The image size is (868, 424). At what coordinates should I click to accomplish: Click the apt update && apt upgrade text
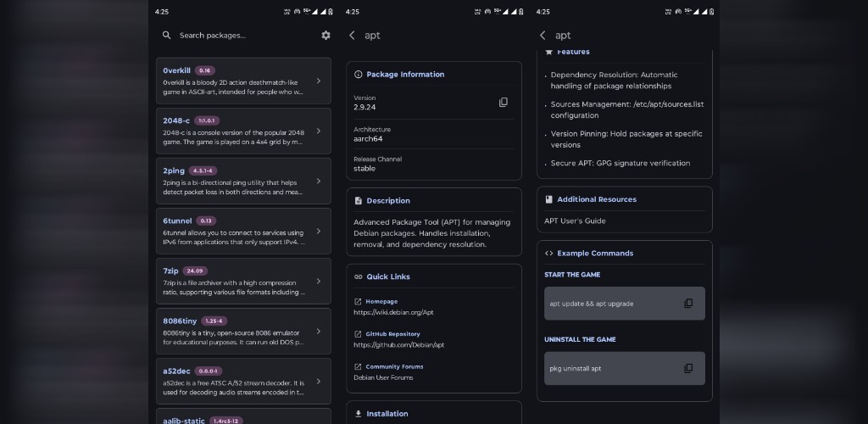[x=591, y=304]
